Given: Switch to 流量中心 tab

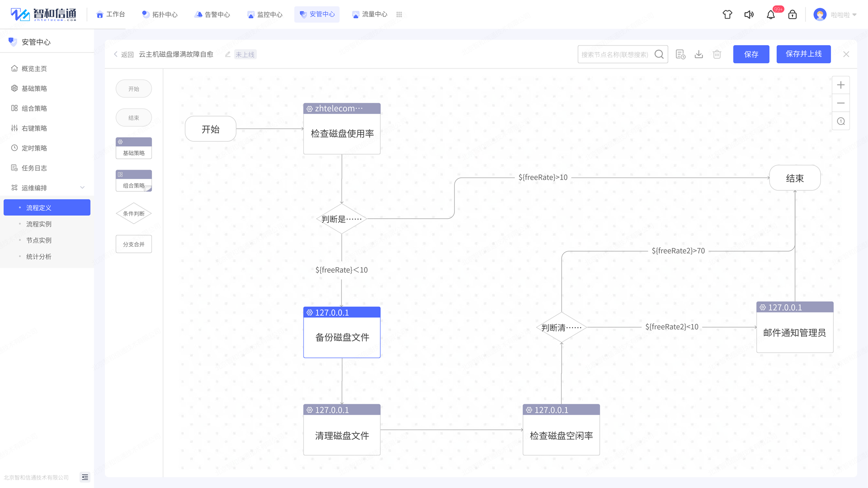Looking at the screenshot, I should click(370, 14).
